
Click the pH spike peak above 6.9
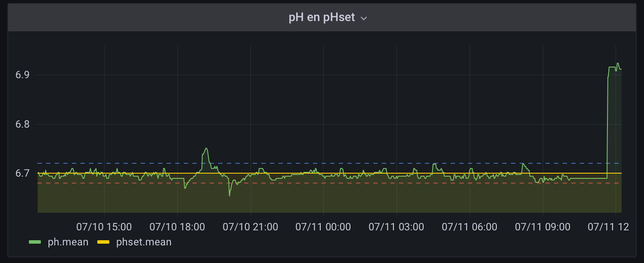pos(618,64)
